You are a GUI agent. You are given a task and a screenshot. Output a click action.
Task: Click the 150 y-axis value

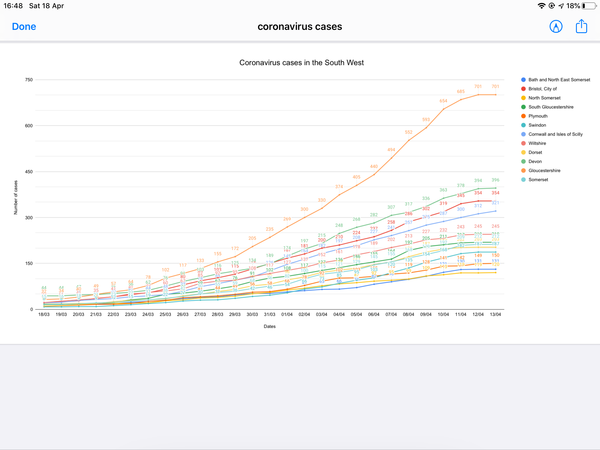pyautogui.click(x=29, y=263)
